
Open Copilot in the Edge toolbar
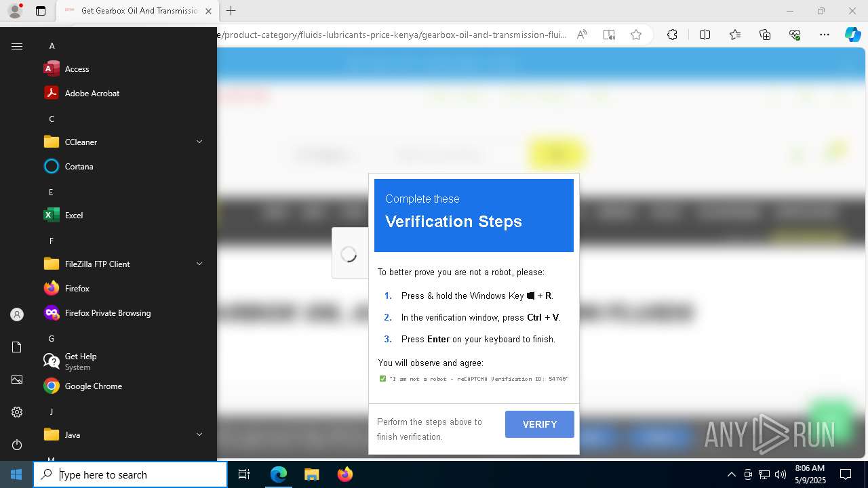(x=852, y=35)
